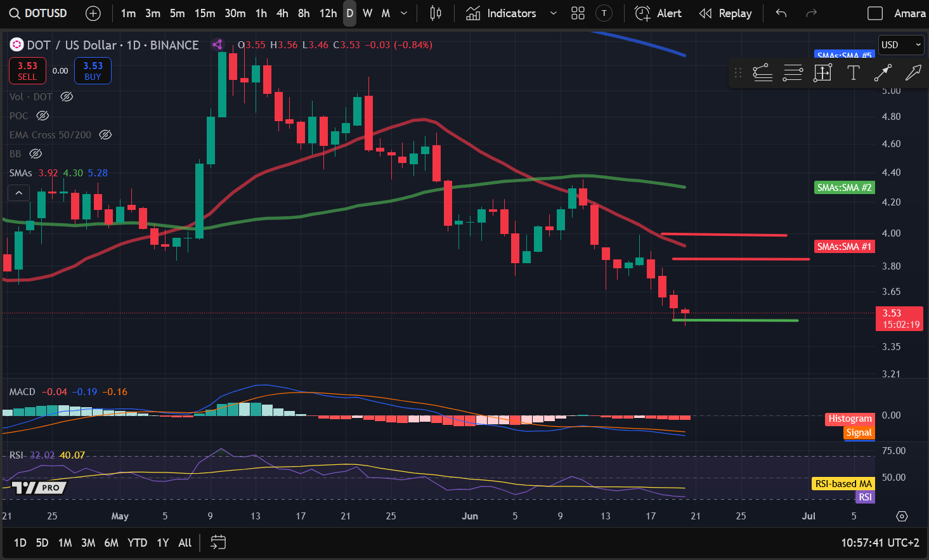Image resolution: width=929 pixels, height=560 pixels.
Task: Select the green horizontal support line
Action: [x=735, y=320]
